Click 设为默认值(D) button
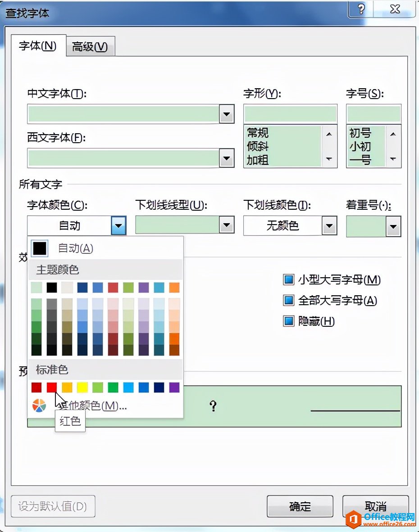The image size is (419, 532). [53, 506]
